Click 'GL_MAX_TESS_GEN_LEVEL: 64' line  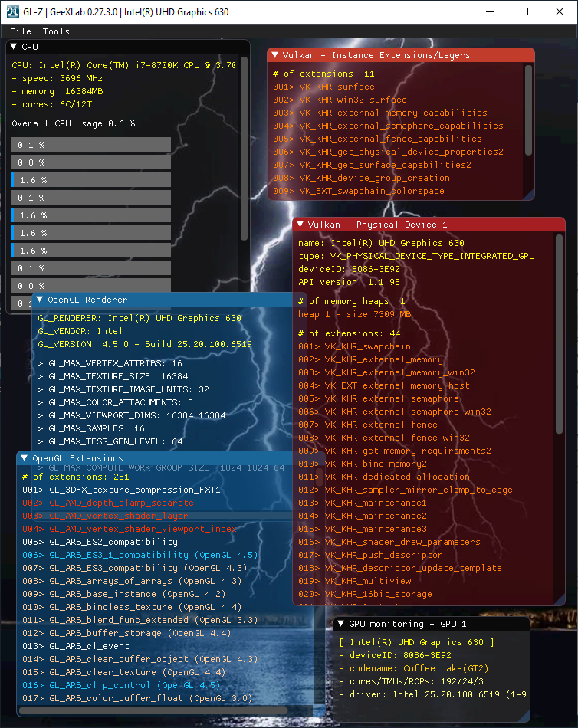pyautogui.click(x=110, y=441)
